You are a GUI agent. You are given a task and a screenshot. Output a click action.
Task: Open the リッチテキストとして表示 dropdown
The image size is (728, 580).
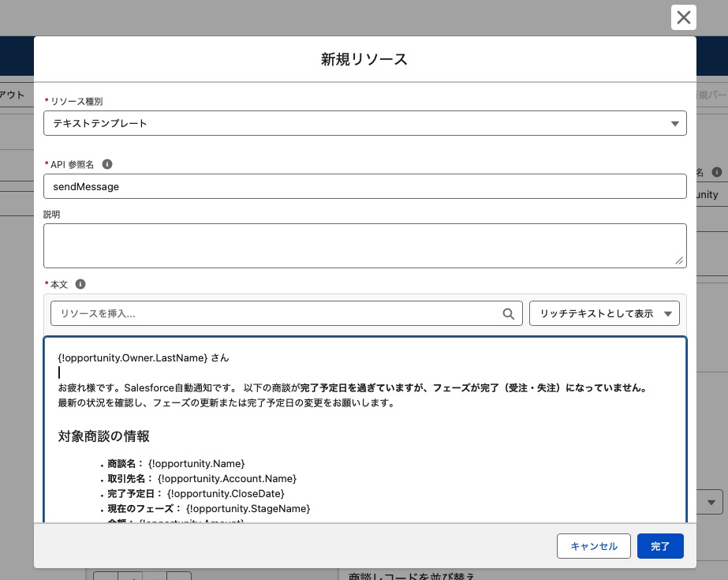point(604,313)
